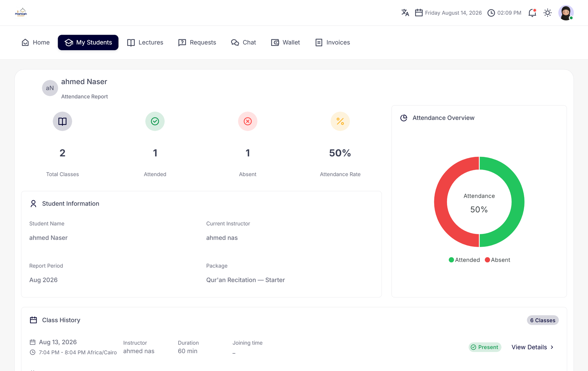Click the green Attended donut segment
588x371 pixels.
518,202
